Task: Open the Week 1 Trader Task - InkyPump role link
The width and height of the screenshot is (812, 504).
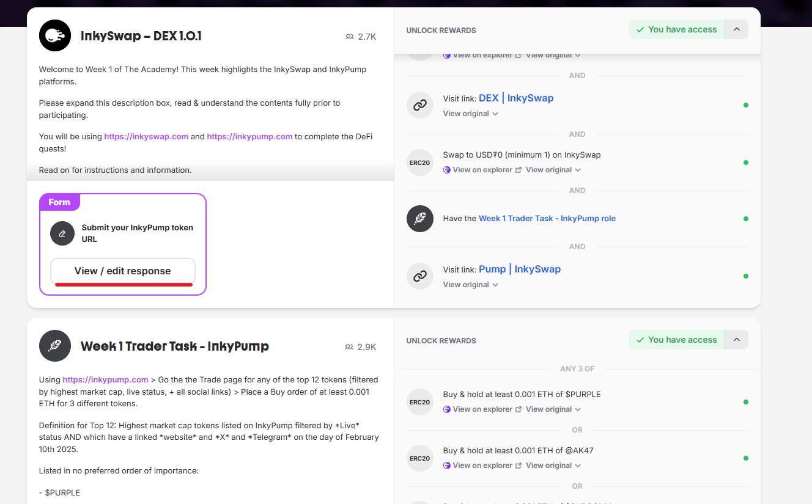Action: 547,218
